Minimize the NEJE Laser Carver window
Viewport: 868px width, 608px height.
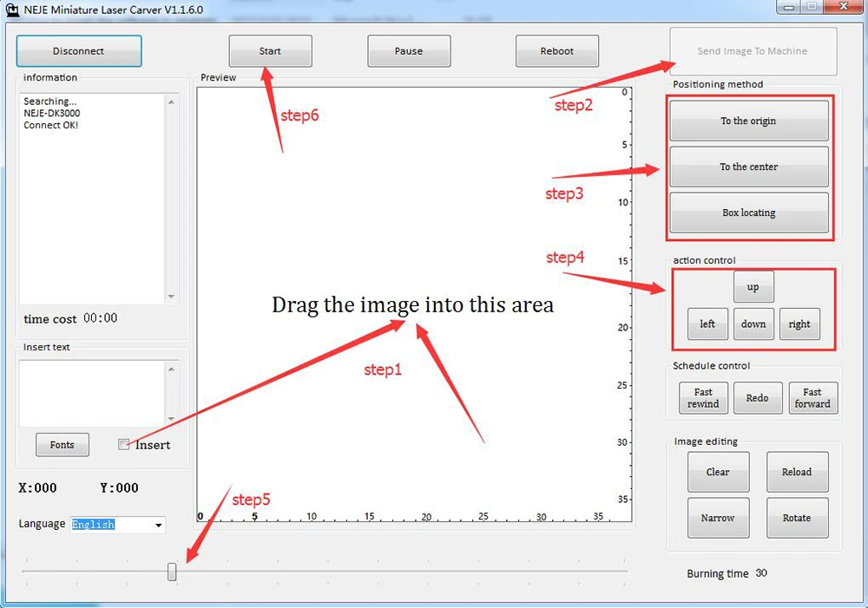click(789, 7)
